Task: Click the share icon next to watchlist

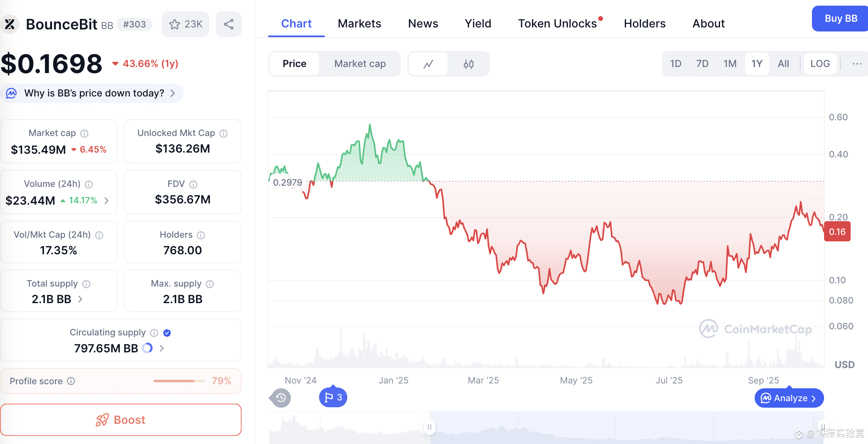Action: click(229, 24)
